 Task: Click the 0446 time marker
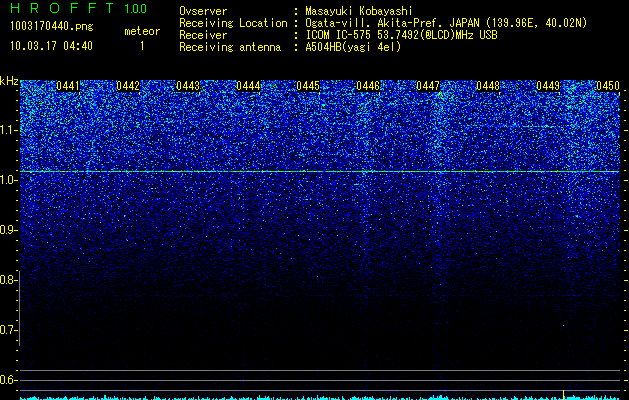368,86
